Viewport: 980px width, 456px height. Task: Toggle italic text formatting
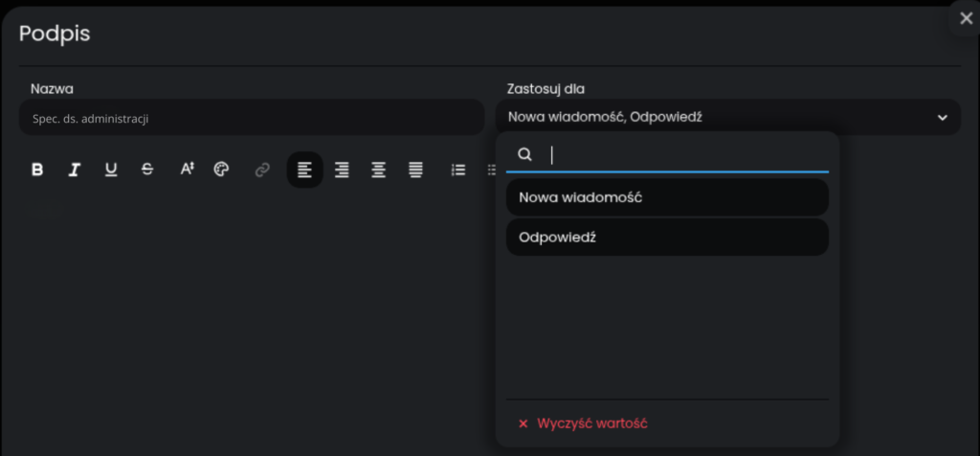pos(74,171)
